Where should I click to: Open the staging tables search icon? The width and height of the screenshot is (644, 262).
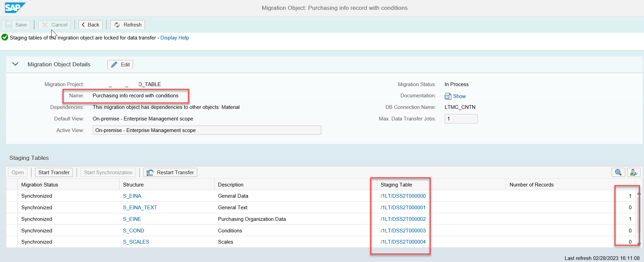(618, 173)
